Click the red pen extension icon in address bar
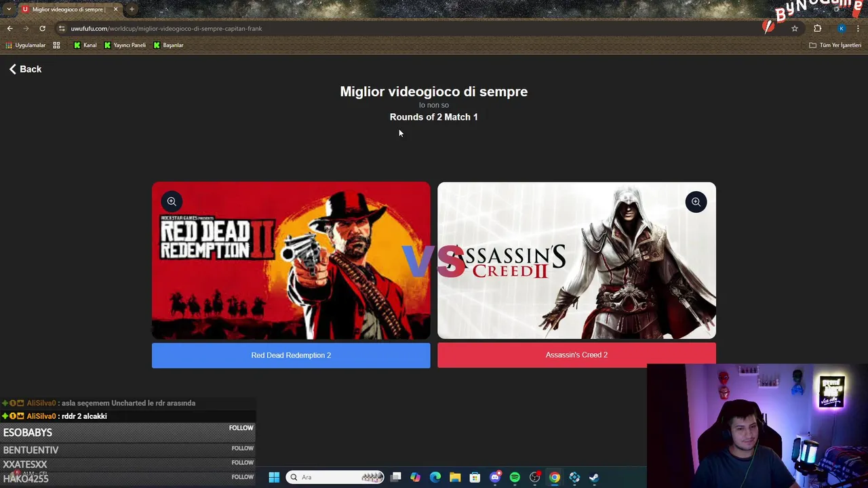 768,27
